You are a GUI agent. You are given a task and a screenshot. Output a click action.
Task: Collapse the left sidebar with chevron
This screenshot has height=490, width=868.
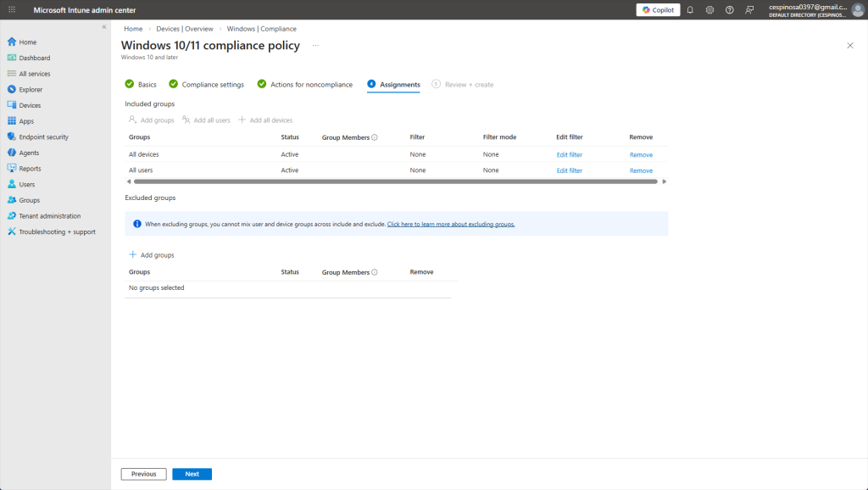[104, 27]
